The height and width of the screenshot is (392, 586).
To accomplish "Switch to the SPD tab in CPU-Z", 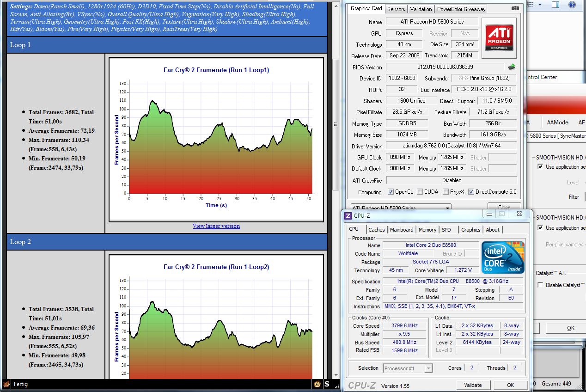I will tap(446, 230).
